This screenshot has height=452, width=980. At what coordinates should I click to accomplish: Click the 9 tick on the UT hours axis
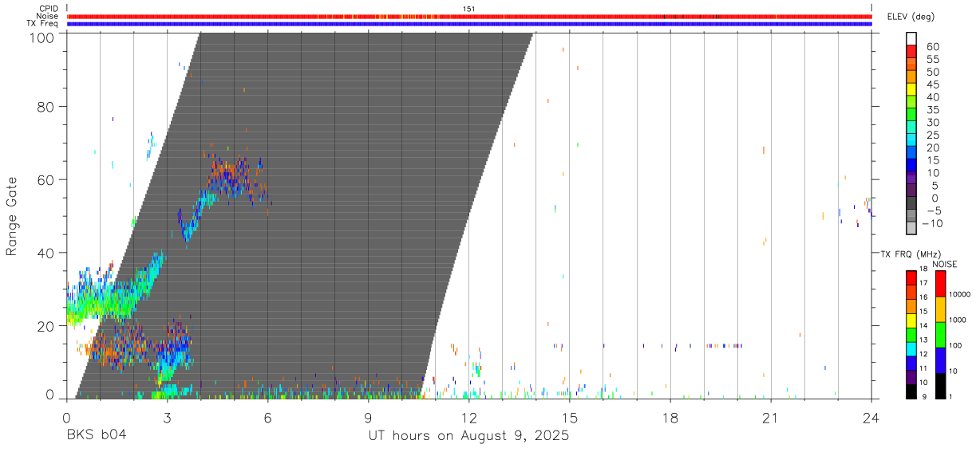(368, 417)
